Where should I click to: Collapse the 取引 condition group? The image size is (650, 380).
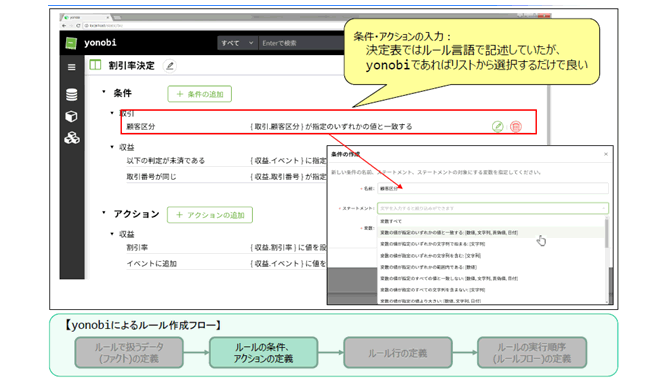pyautogui.click(x=112, y=113)
